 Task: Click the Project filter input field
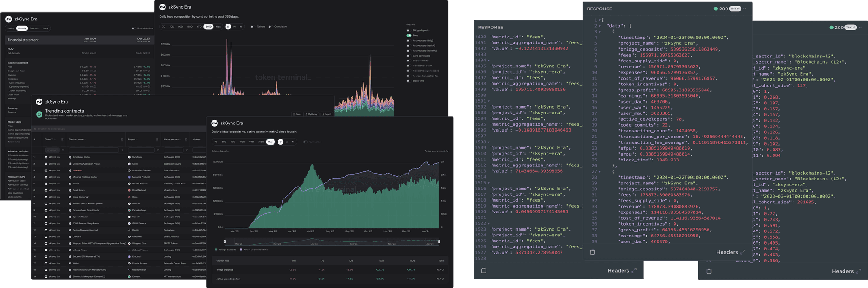point(142,150)
